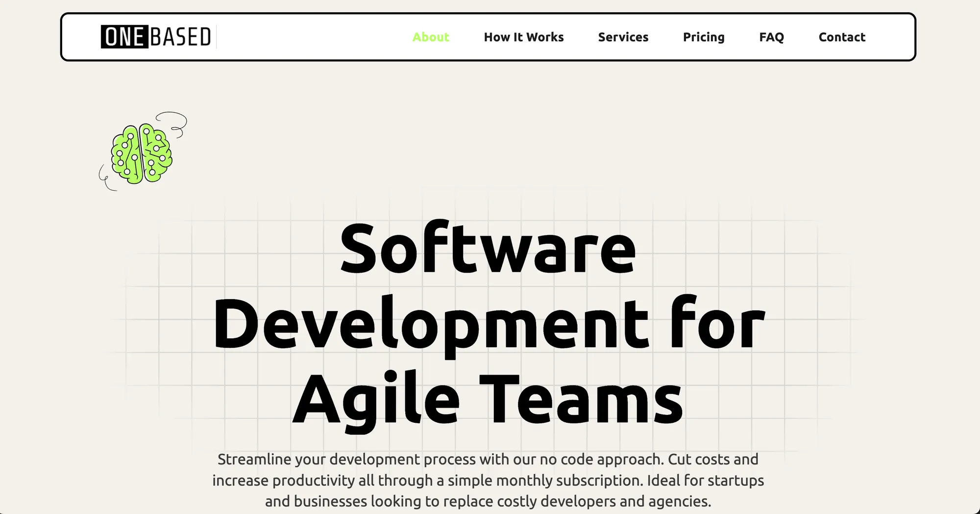Screen dimensions: 980x514
Task: Click the subscription description paragraph
Action: tap(490, 481)
